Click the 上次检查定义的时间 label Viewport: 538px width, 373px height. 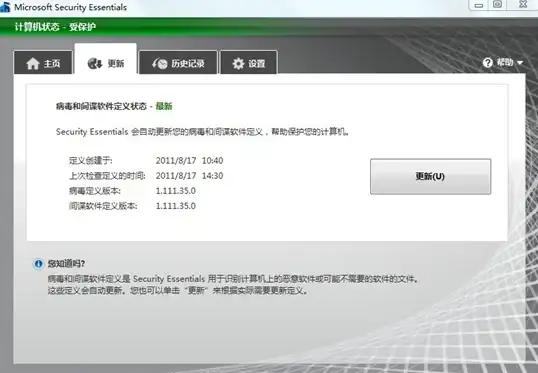click(x=107, y=175)
